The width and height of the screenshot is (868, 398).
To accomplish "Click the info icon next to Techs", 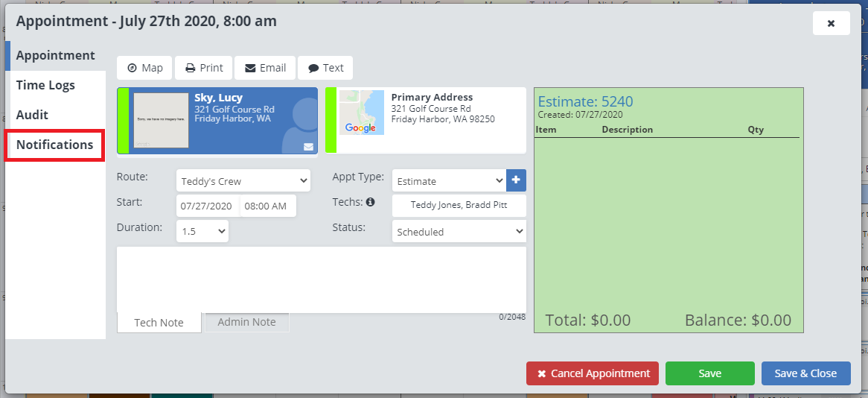I will coord(370,202).
